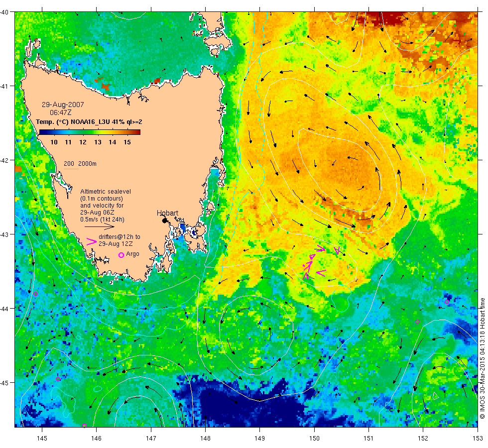Click the drifters@12h to legend text
The image size is (488, 448).
(x=120, y=237)
